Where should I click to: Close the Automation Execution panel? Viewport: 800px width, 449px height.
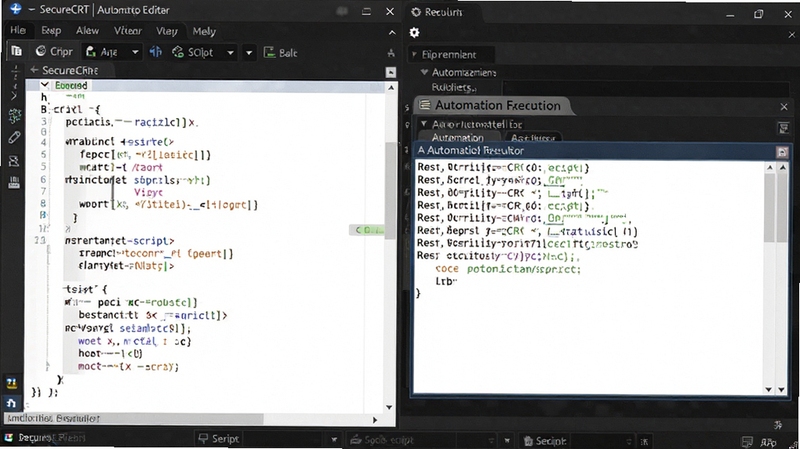(784, 107)
